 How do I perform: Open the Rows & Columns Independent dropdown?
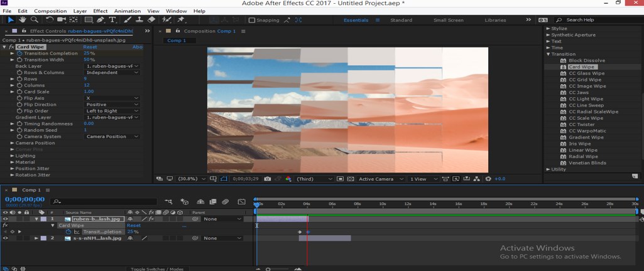[x=112, y=73]
